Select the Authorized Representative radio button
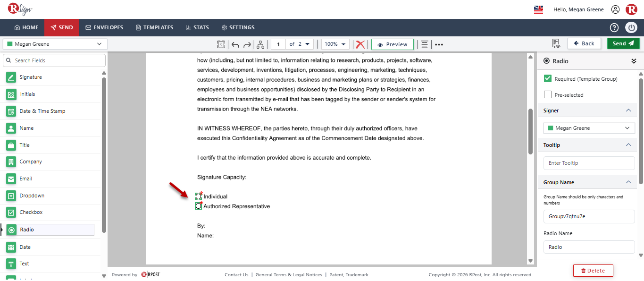Viewport: 644px width, 281px height. point(199,206)
